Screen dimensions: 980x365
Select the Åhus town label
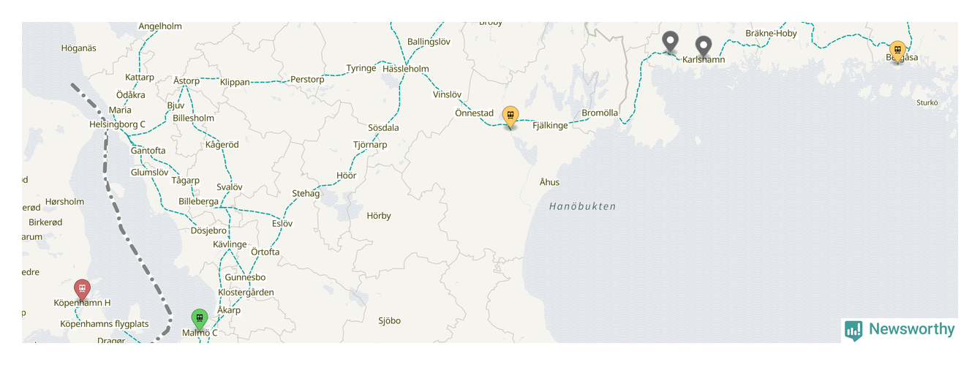pos(549,182)
